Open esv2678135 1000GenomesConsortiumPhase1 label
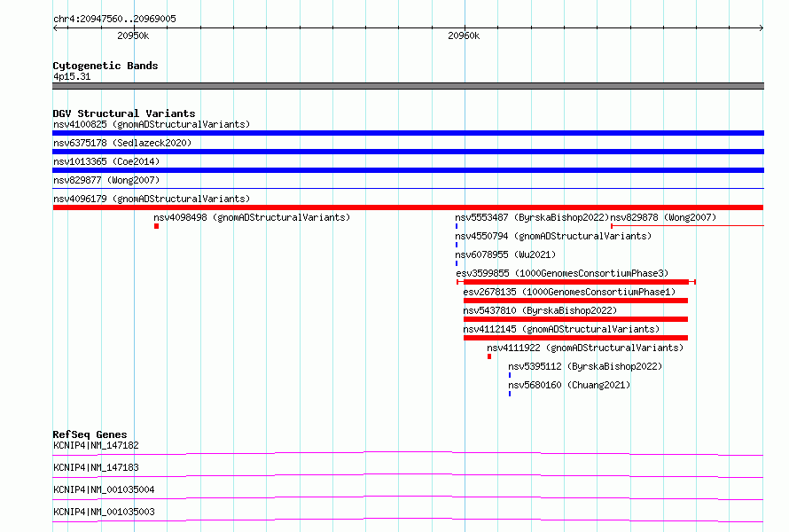Image resolution: width=789 pixels, height=532 pixels. [x=569, y=292]
